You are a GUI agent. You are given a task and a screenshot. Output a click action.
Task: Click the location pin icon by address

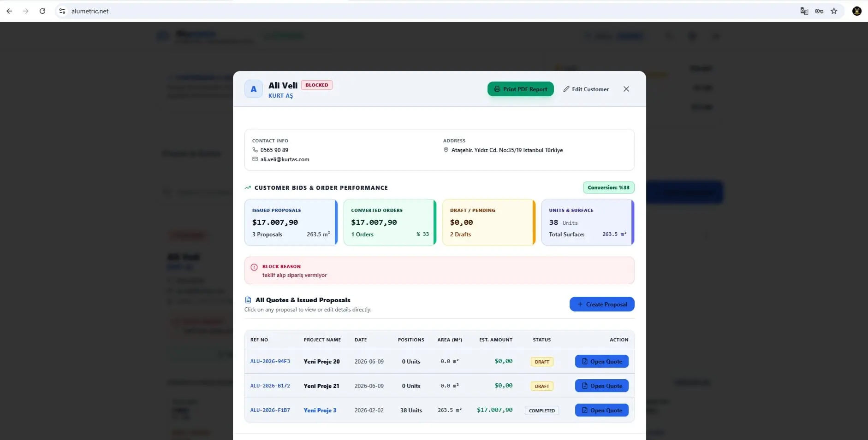(446, 150)
